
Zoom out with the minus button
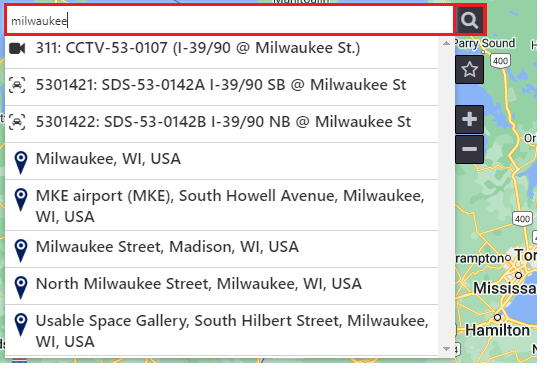469,149
